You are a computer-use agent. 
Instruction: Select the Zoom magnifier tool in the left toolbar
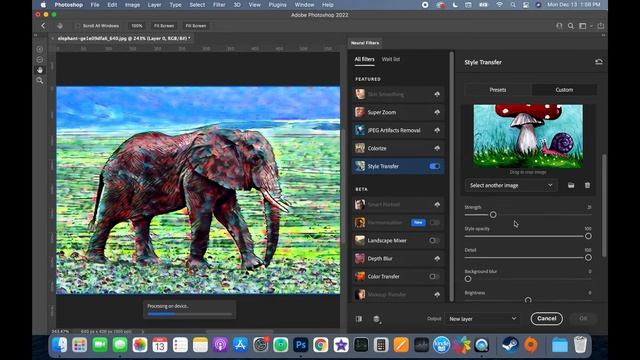pyautogui.click(x=40, y=80)
